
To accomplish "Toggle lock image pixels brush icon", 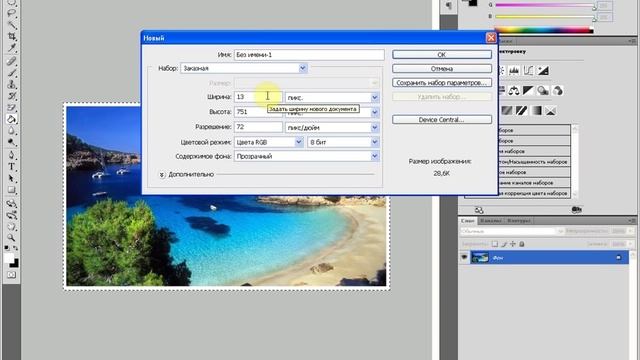I will pyautogui.click(x=504, y=244).
